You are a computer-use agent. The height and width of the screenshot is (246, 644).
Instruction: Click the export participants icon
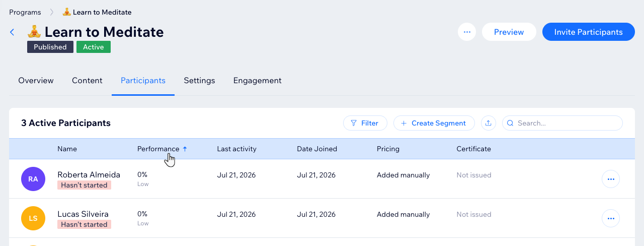[x=488, y=123]
